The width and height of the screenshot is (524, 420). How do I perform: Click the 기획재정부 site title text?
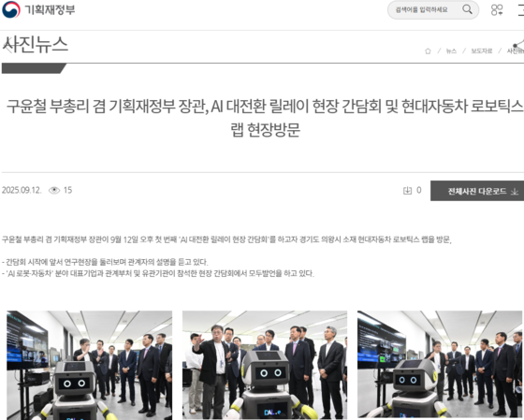pyautogui.click(x=50, y=9)
